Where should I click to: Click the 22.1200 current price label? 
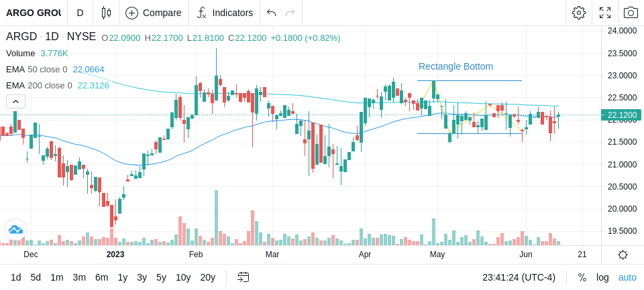click(621, 115)
